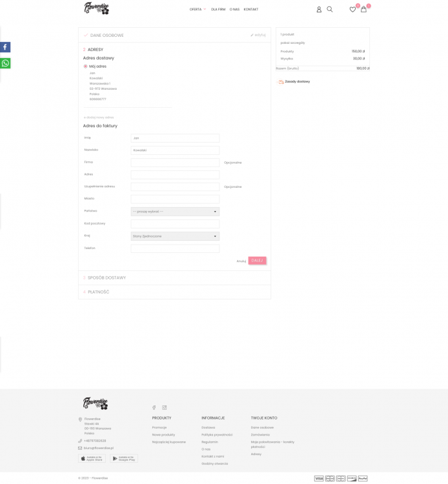Open the user account icon
Screen dimensions: 448x484
coord(319,10)
